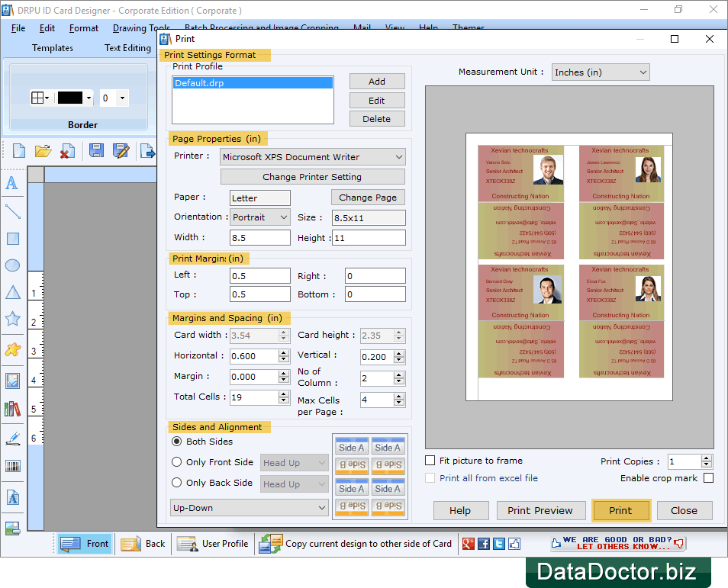728x588 pixels.
Task: Click the Delete print profile button
Action: pyautogui.click(x=377, y=119)
